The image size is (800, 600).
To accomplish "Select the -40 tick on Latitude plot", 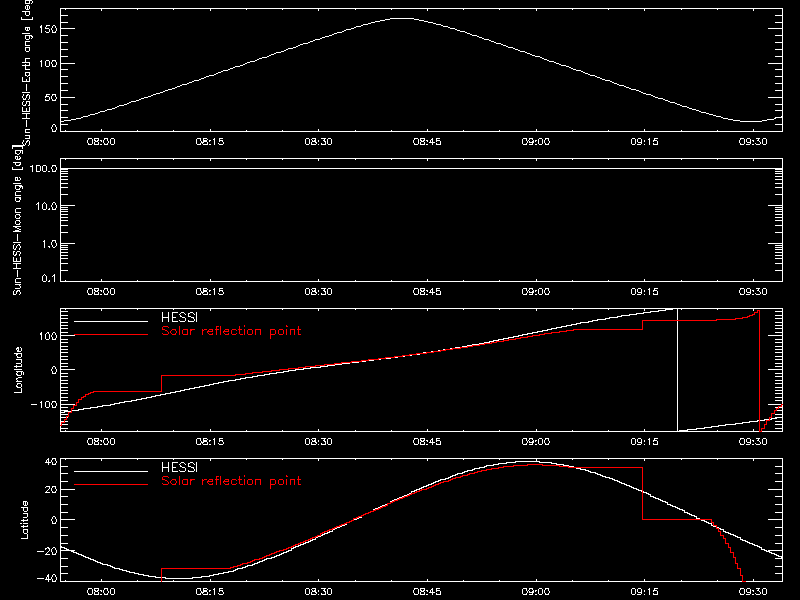I will point(47,579).
